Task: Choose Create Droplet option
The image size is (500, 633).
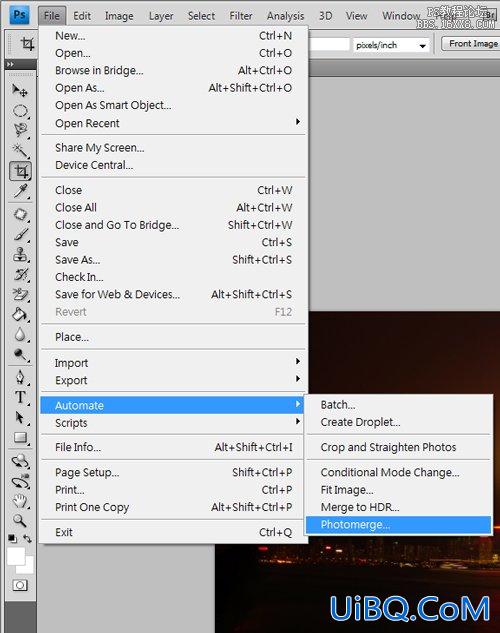Action: coord(398,422)
